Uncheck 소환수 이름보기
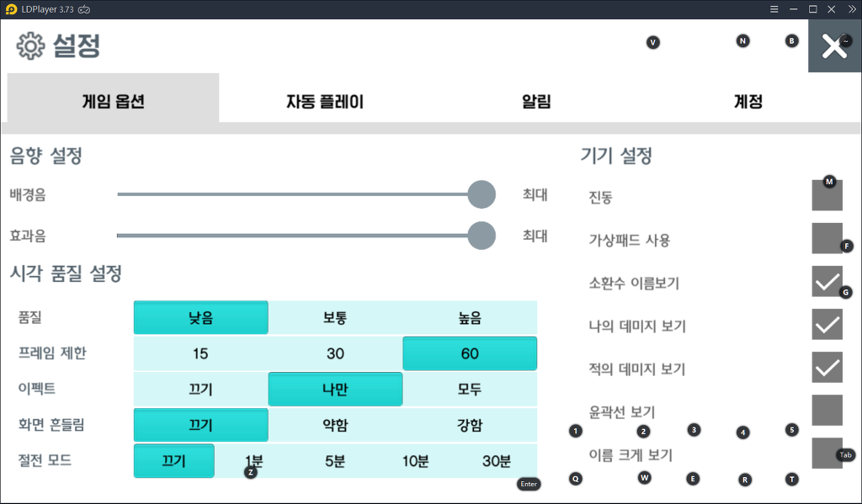 pos(827,281)
